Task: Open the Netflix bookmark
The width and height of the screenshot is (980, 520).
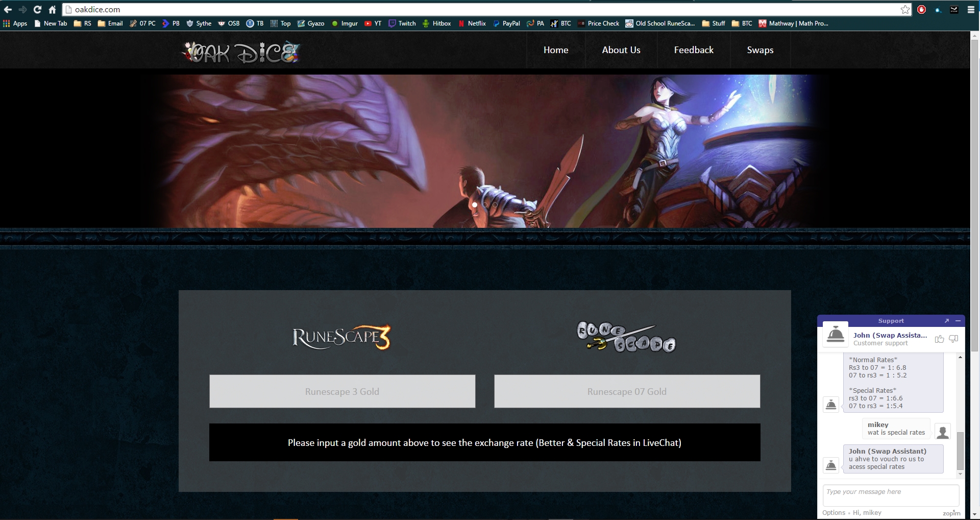Action: click(472, 23)
